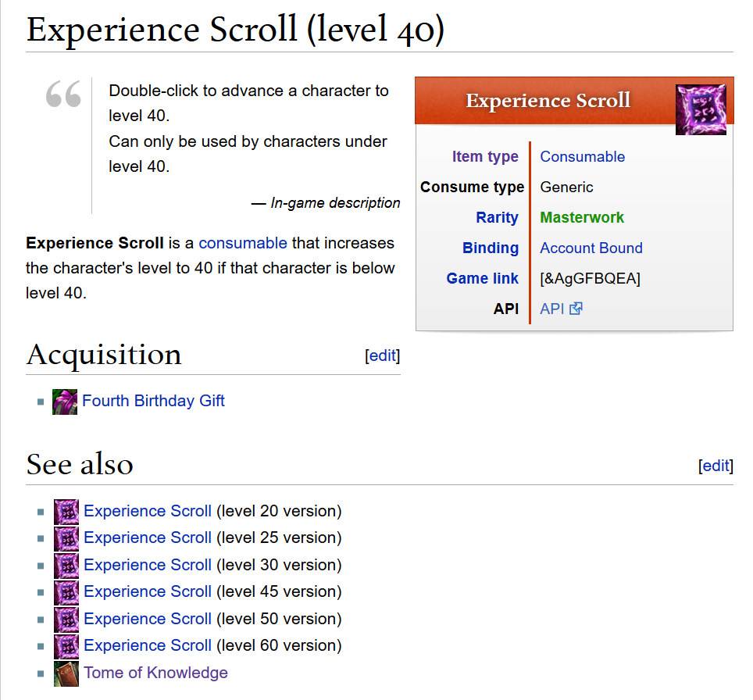753x700 pixels.
Task: Click the Item type label link
Action: 485,156
